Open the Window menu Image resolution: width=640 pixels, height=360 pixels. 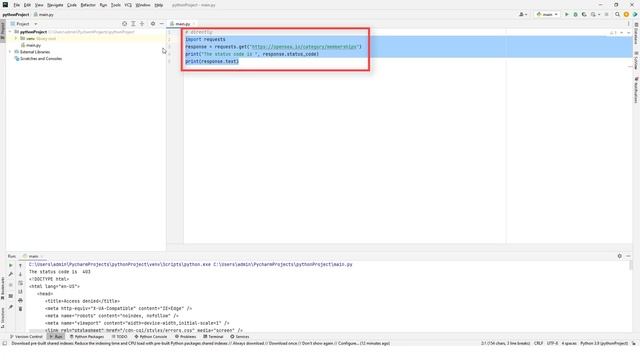[x=143, y=5]
